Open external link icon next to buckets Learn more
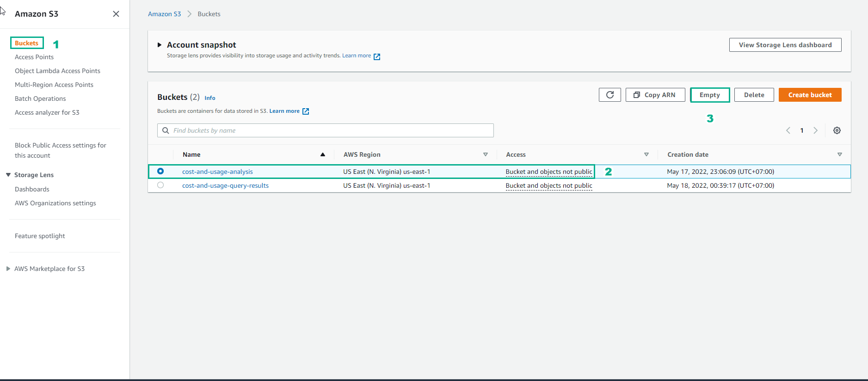The image size is (868, 381). [x=306, y=111]
